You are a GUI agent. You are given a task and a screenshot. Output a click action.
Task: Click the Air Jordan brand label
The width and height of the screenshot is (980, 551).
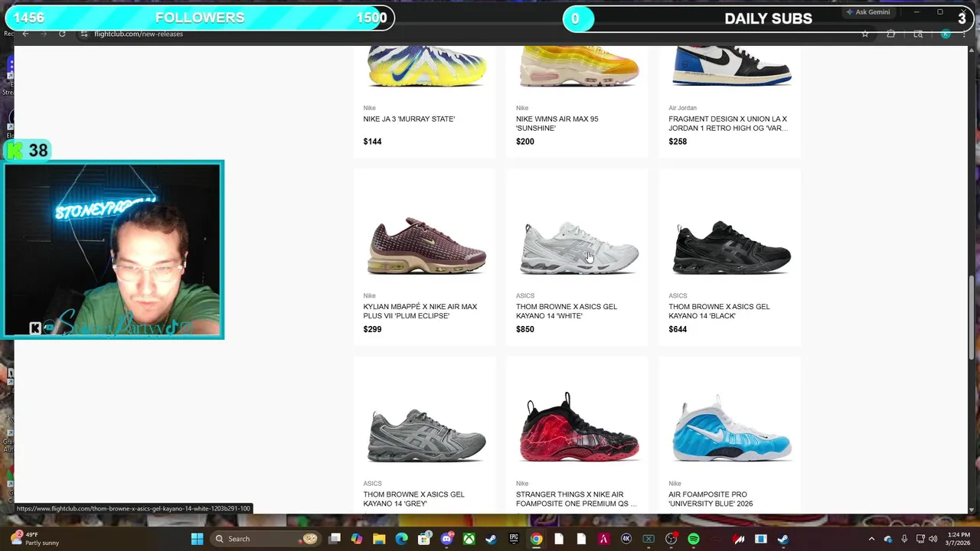tap(682, 108)
